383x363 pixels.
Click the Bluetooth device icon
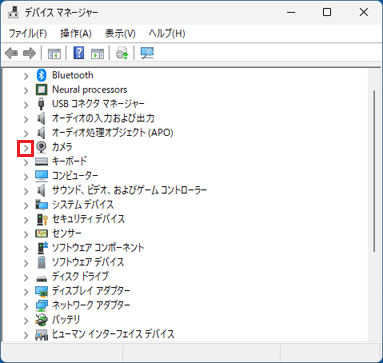click(41, 75)
